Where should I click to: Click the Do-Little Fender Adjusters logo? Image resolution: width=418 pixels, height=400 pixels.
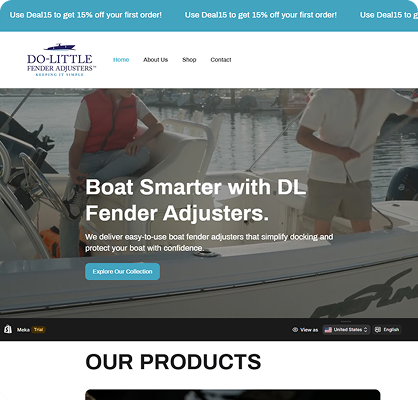click(x=61, y=60)
